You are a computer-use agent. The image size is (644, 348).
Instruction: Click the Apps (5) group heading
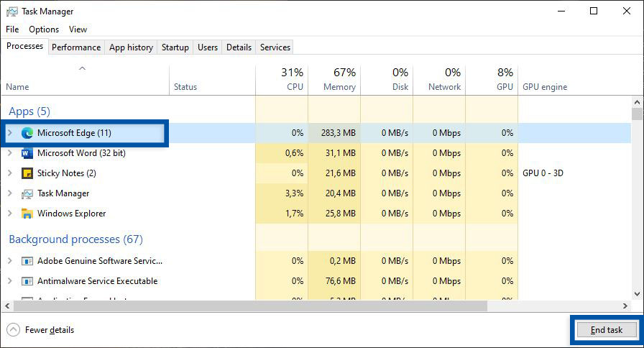tap(29, 111)
